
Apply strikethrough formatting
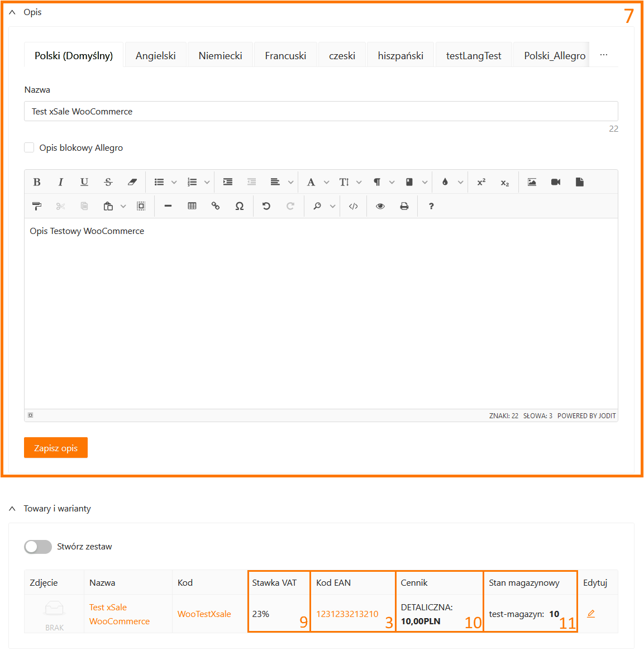tap(108, 182)
